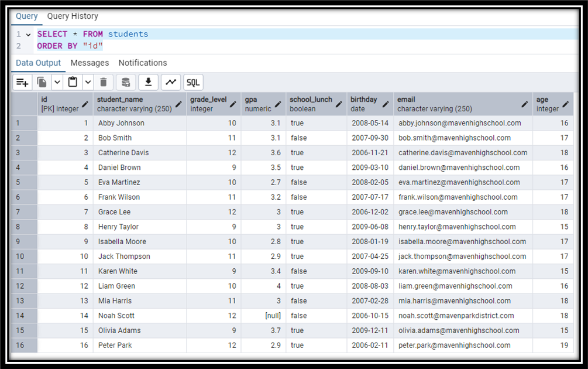Click the cell 'Catherine Davis'
The image size is (588, 369).
click(140, 152)
